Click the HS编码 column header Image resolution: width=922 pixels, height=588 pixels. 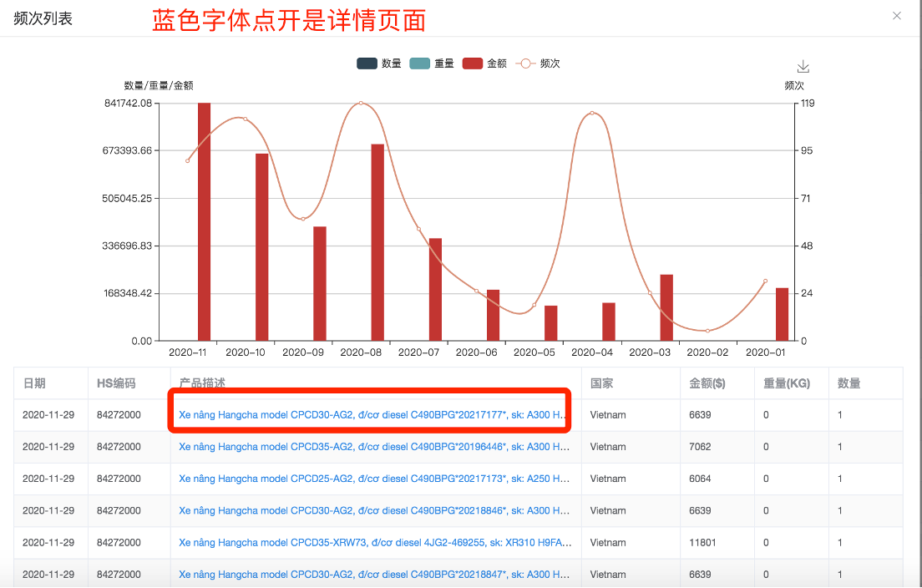(x=116, y=383)
